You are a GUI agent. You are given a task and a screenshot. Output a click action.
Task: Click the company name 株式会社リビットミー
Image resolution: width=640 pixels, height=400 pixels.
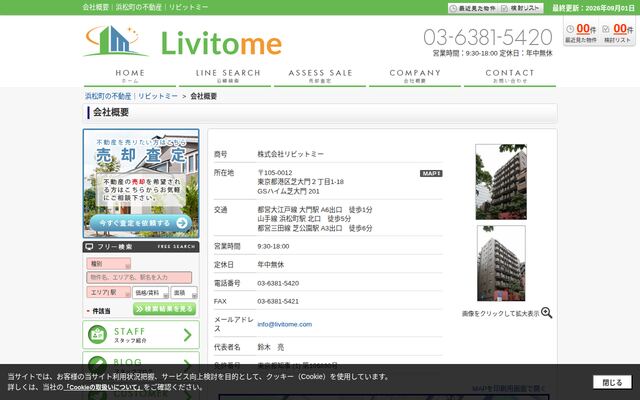[x=291, y=154]
